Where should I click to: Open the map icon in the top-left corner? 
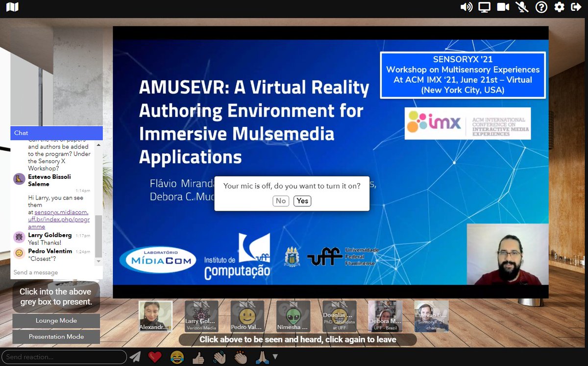[12, 7]
